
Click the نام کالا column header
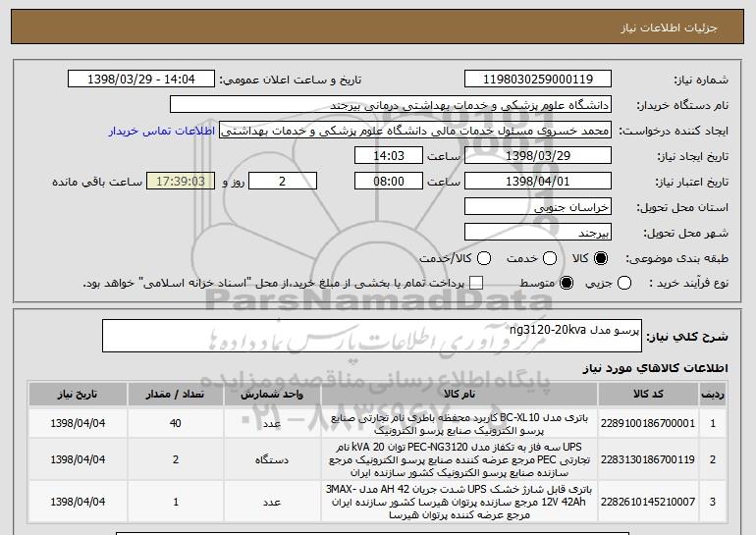[x=459, y=395]
